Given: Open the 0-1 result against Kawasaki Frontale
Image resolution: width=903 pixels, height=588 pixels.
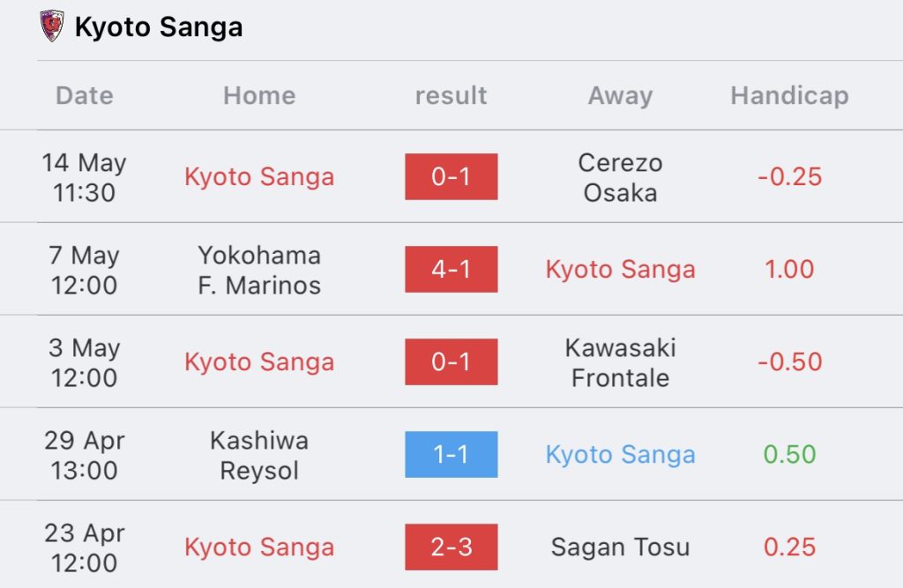Looking at the screenshot, I should tap(451, 361).
